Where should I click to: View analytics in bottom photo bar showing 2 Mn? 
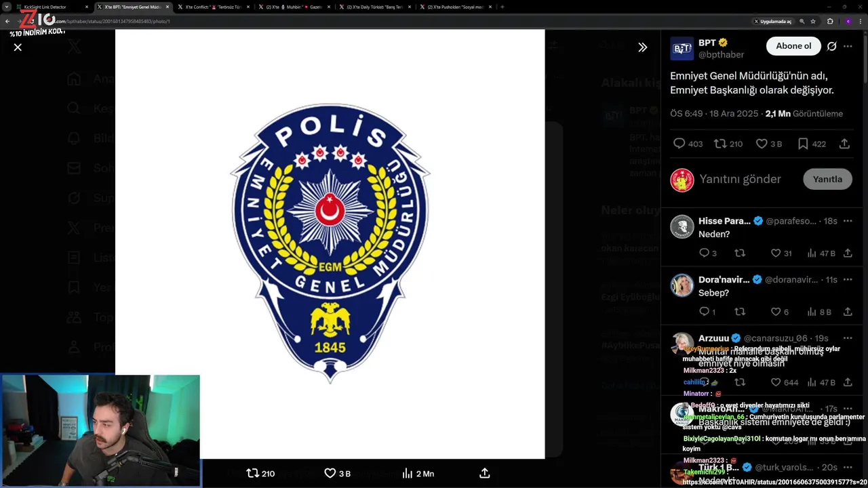pos(418,473)
